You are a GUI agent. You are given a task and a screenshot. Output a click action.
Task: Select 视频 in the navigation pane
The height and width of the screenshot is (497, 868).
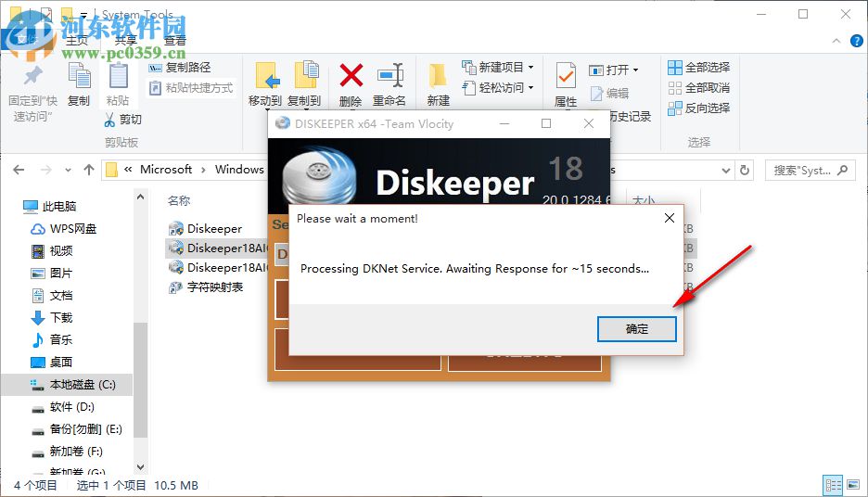tap(52, 250)
